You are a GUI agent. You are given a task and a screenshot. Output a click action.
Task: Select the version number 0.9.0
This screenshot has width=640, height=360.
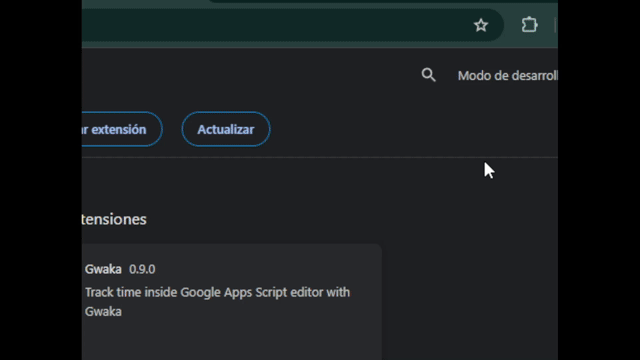click(142, 269)
